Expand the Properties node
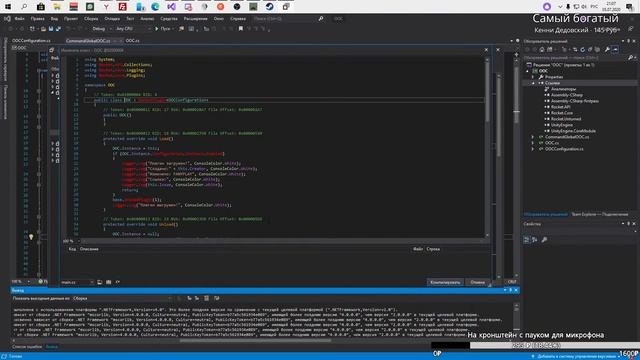 point(533,77)
